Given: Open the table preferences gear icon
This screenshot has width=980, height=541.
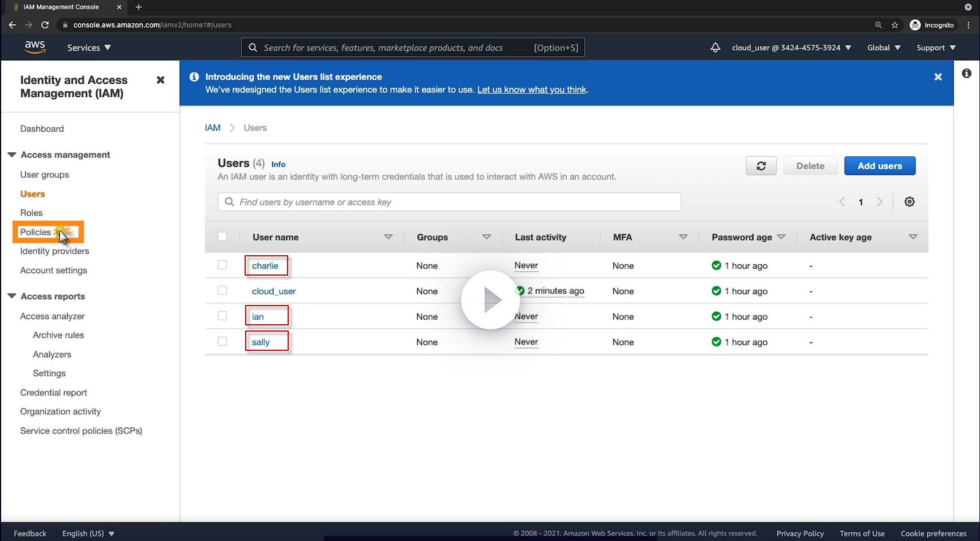Looking at the screenshot, I should (x=909, y=202).
